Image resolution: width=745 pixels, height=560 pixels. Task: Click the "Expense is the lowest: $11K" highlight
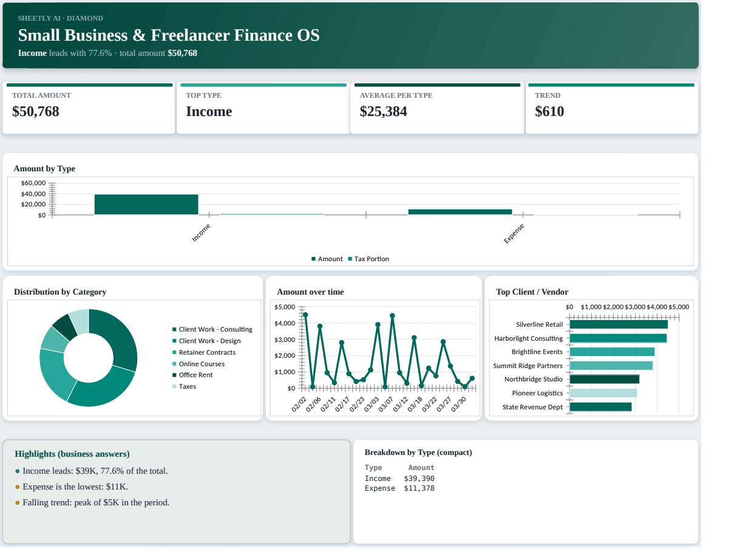(x=75, y=487)
